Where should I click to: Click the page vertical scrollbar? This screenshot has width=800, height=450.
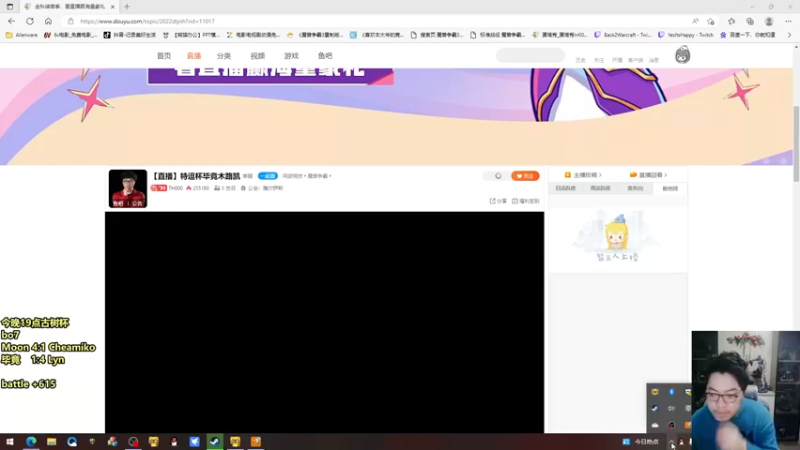[796, 143]
